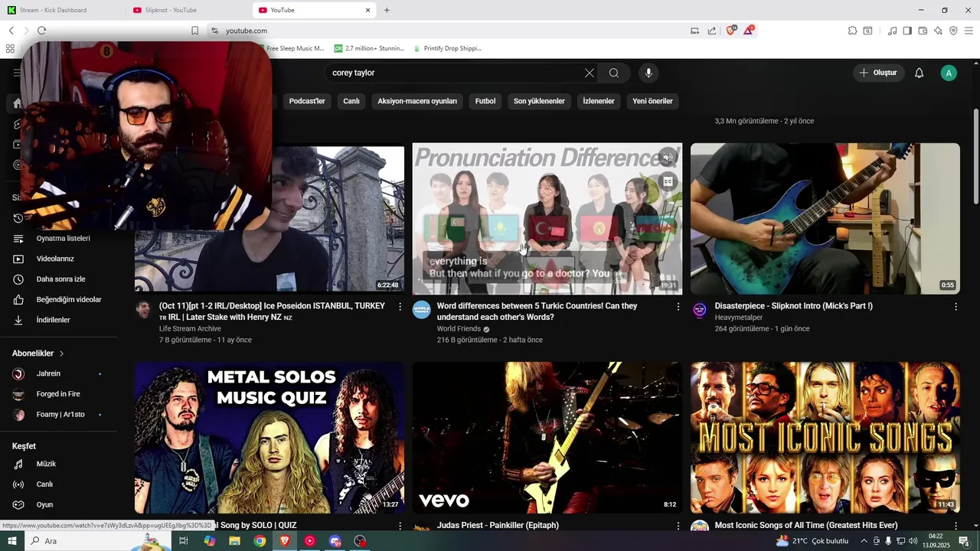Switch to Slipknot - YouTube tab
The height and width of the screenshot is (551, 980).
coord(188,10)
